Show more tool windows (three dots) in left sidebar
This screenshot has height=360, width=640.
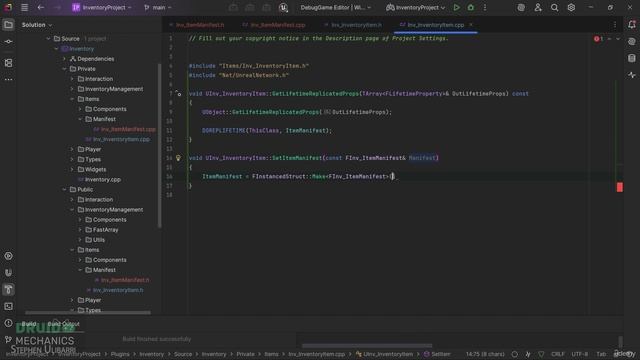coord(8,79)
